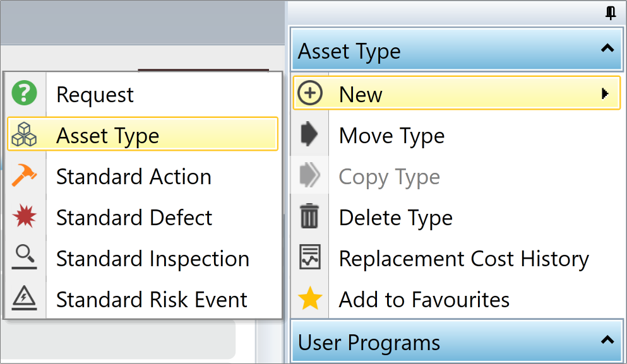Open the New submenu arrow
Image resolution: width=627 pixels, height=364 pixels.
point(605,94)
